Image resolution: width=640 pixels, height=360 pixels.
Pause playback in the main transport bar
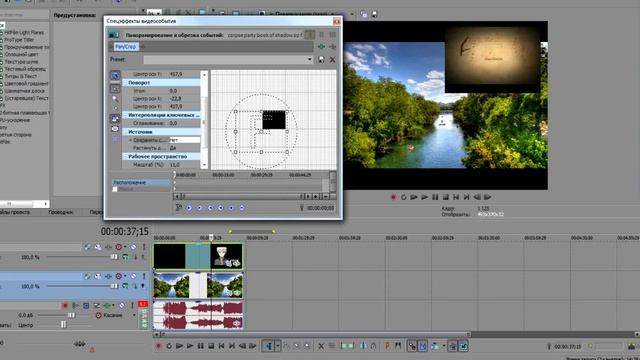(x=200, y=346)
